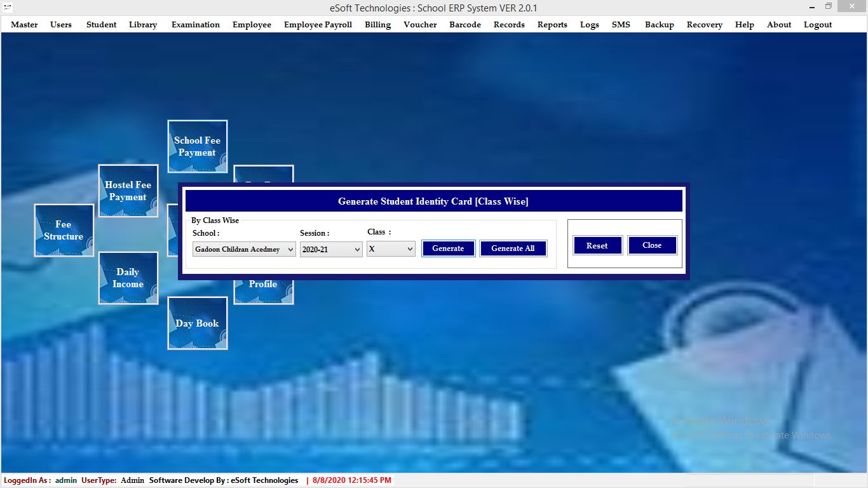Viewport: 868px width, 488px height.
Task: Open the Recovery menu
Action: (705, 25)
